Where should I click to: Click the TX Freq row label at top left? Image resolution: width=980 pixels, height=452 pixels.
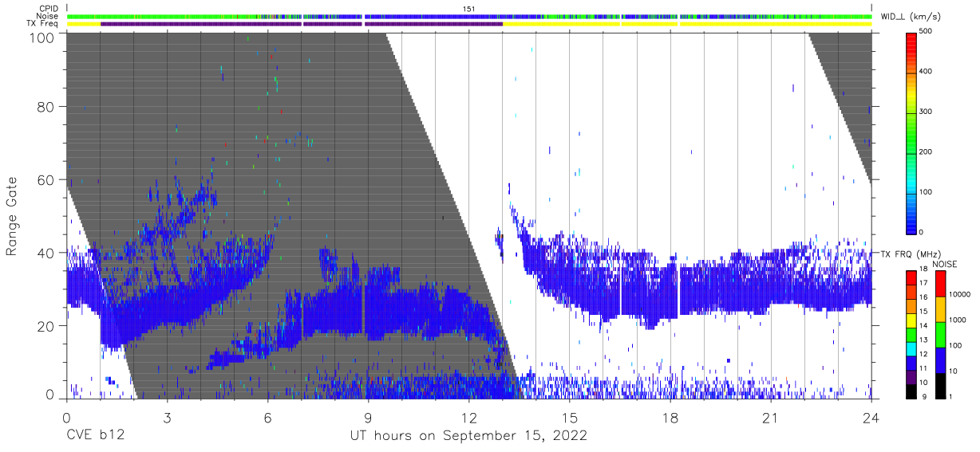(x=42, y=24)
